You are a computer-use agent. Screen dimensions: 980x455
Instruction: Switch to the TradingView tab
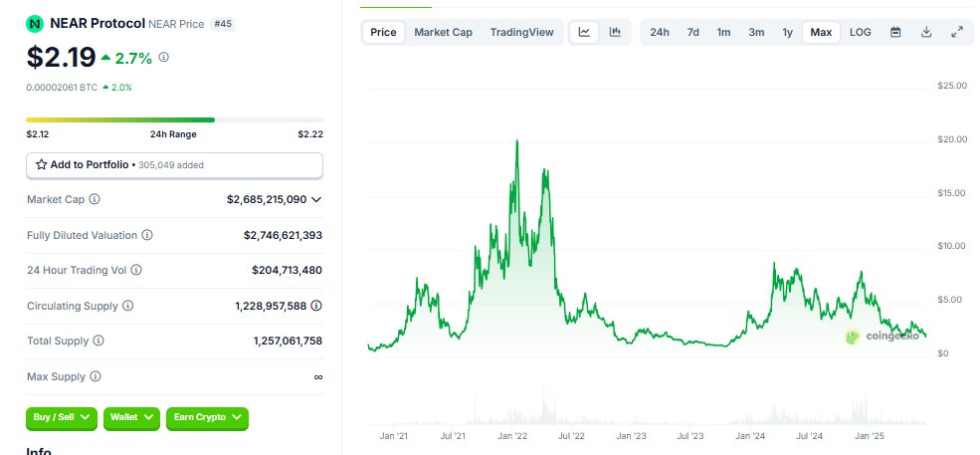pyautogui.click(x=522, y=32)
